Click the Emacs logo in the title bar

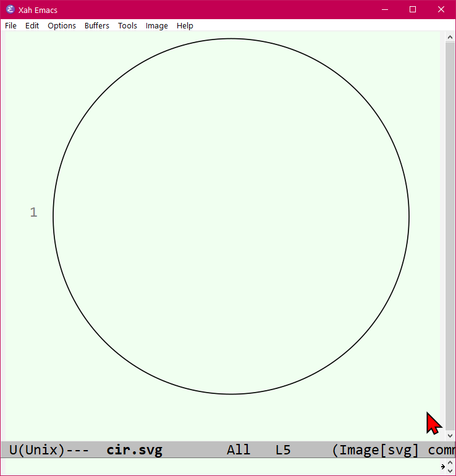coord(11,9)
